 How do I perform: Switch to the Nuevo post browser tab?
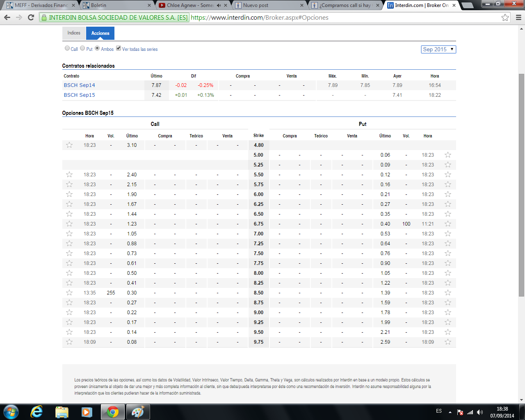coord(269,5)
